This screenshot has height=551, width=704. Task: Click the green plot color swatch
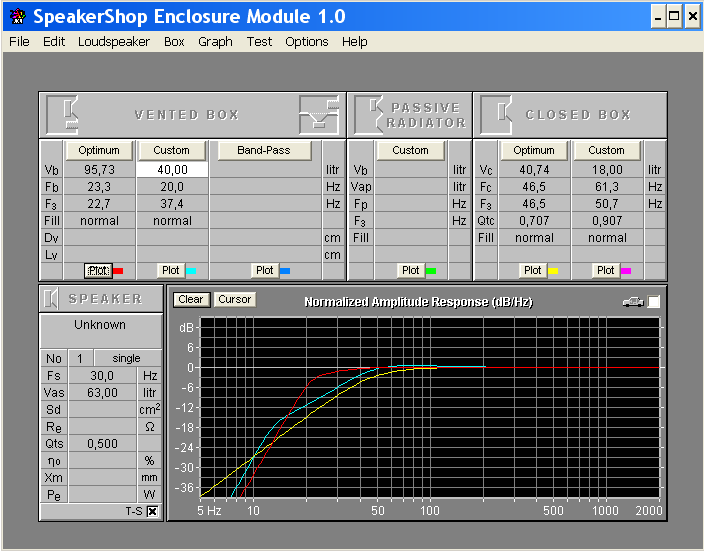[x=431, y=271]
